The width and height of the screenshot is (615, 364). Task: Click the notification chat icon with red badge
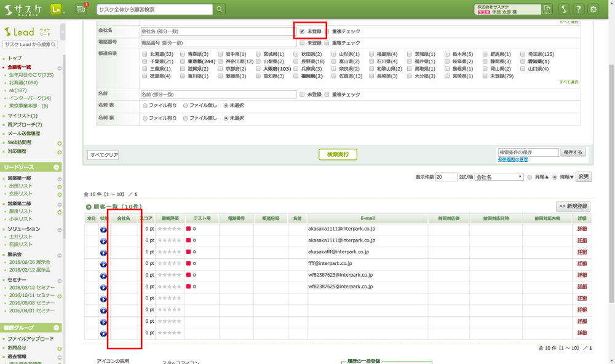click(81, 9)
